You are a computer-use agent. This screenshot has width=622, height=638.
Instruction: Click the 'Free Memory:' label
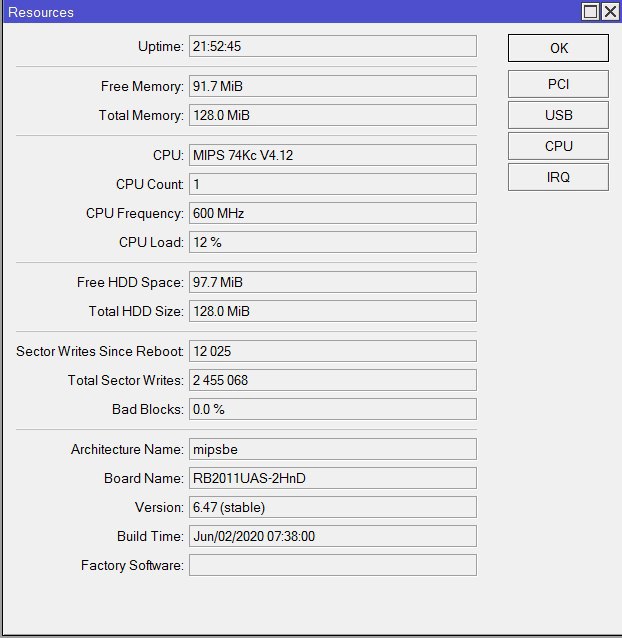pos(142,86)
